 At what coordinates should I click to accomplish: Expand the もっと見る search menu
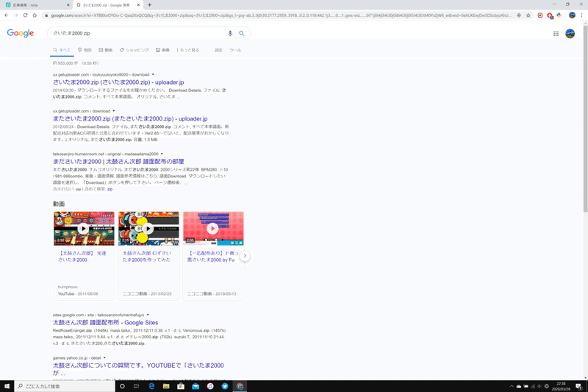coord(188,50)
